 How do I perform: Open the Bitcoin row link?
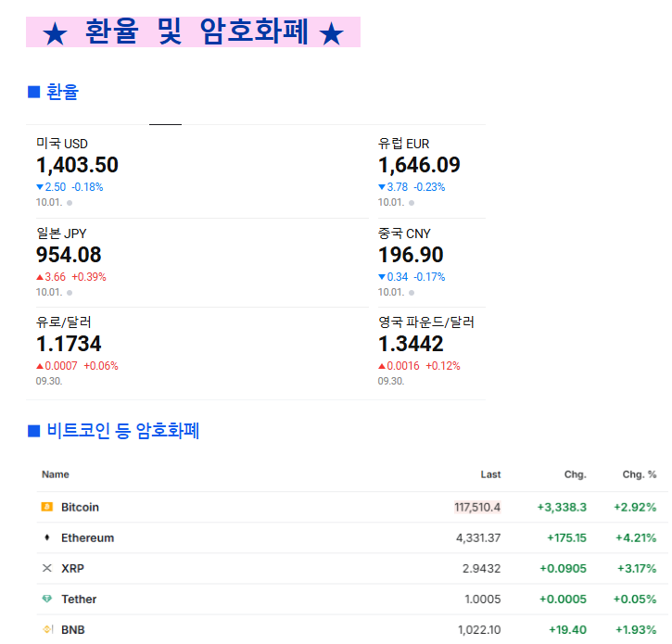(x=80, y=507)
